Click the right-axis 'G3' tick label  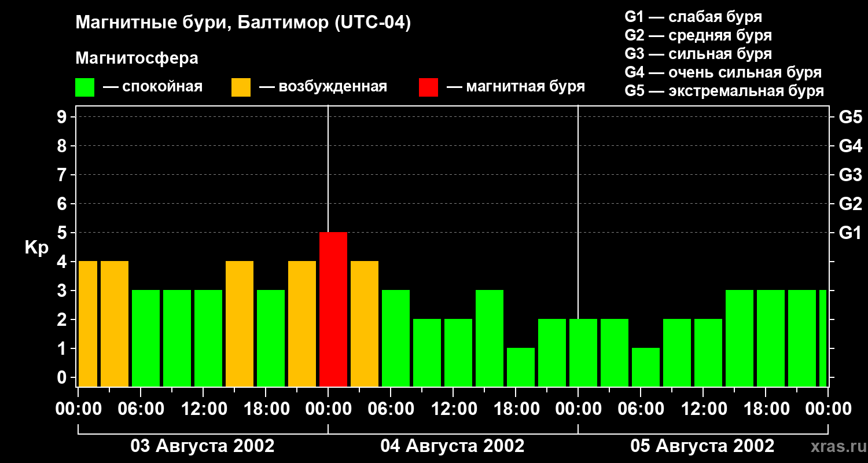tap(851, 175)
